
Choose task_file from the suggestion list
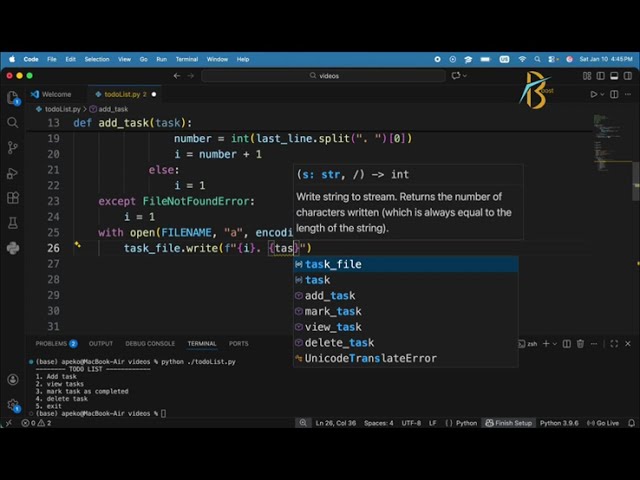[406, 264]
